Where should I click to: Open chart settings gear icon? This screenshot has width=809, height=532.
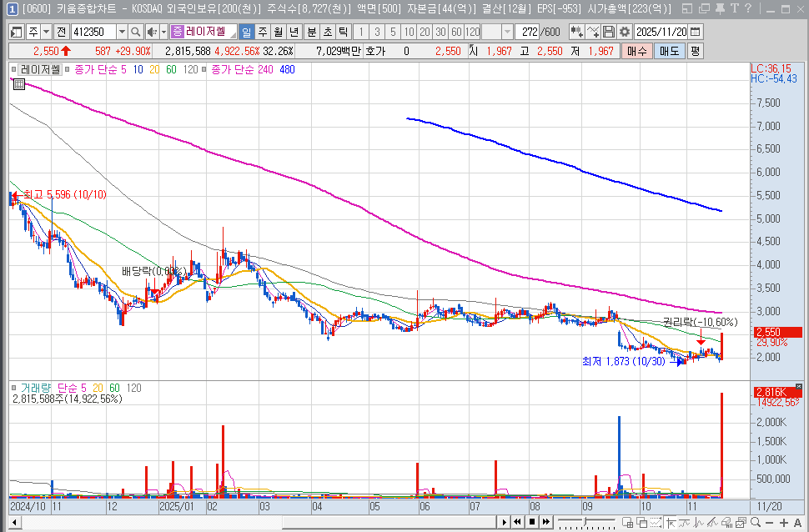[625, 32]
